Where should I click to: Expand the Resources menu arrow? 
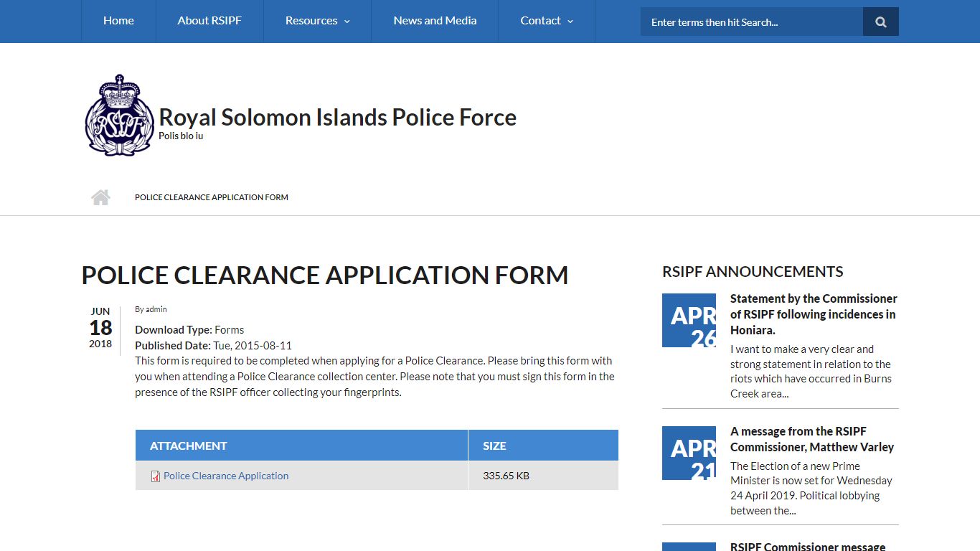tap(347, 22)
